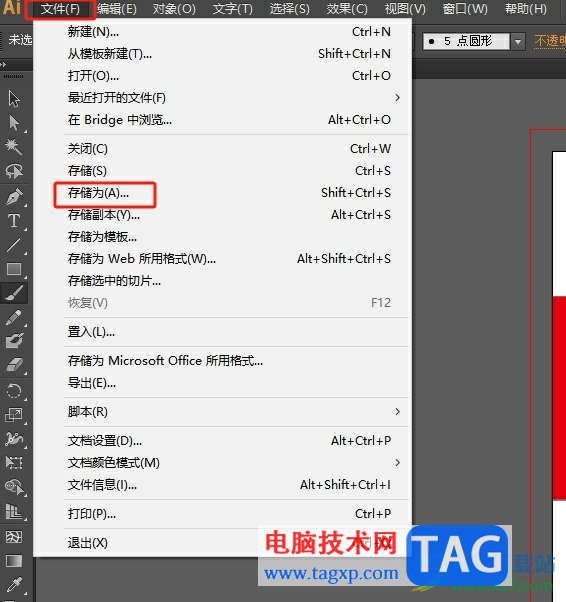Open the 文字(T) menu

coord(232,8)
